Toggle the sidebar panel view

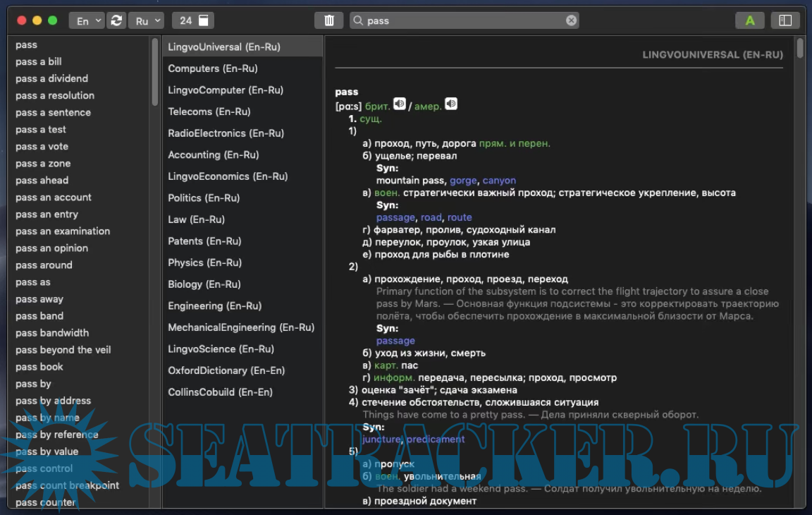[x=785, y=20]
